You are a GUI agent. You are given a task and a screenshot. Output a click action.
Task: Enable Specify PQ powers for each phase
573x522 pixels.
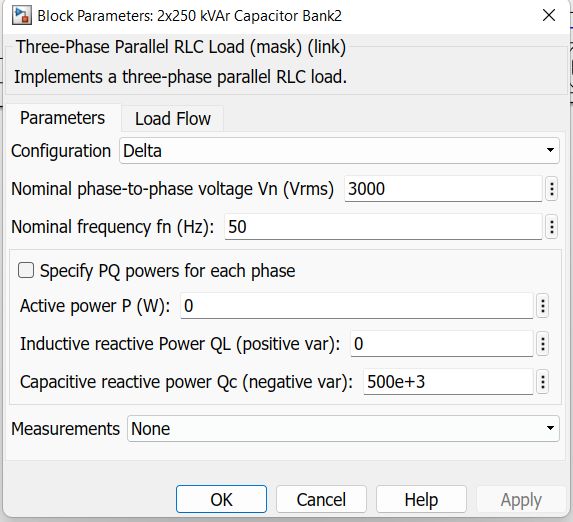[26, 271]
